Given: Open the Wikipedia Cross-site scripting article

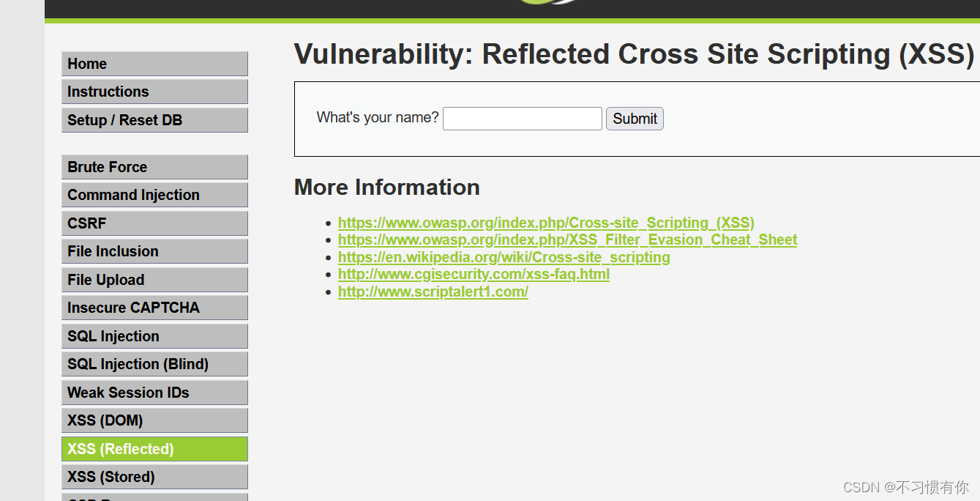Looking at the screenshot, I should coord(504,257).
